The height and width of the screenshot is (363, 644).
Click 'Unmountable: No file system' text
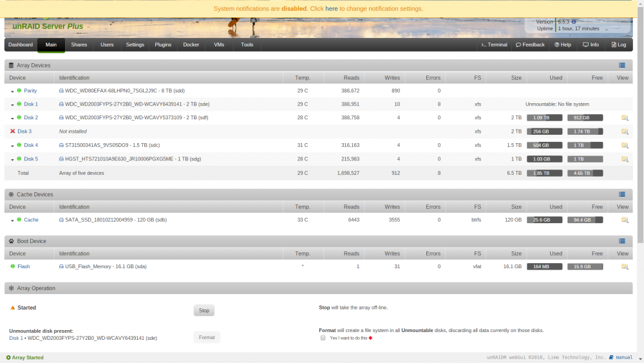tap(557, 104)
